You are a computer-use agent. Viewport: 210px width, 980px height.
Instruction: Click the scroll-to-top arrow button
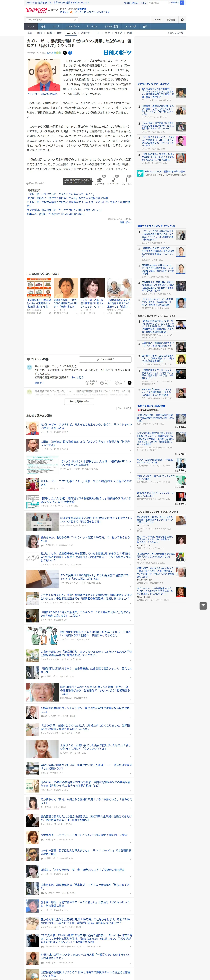203,606
